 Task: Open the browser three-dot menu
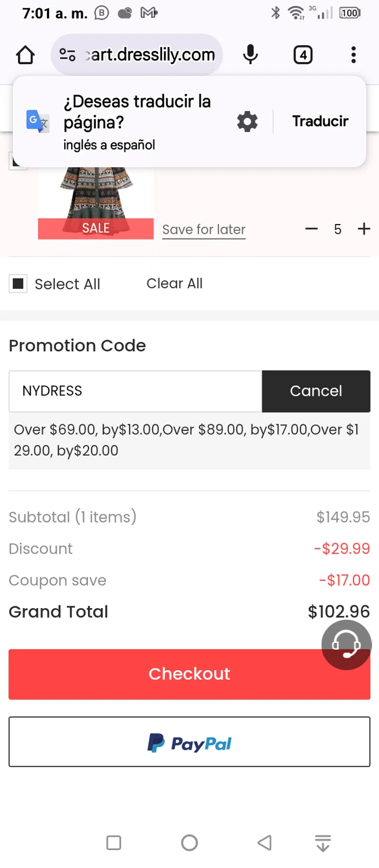353,55
